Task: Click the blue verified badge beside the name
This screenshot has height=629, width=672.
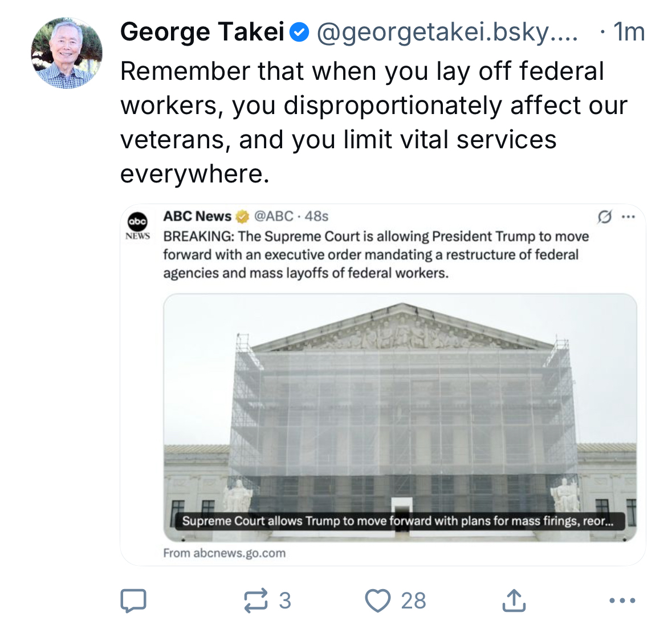Action: [300, 33]
